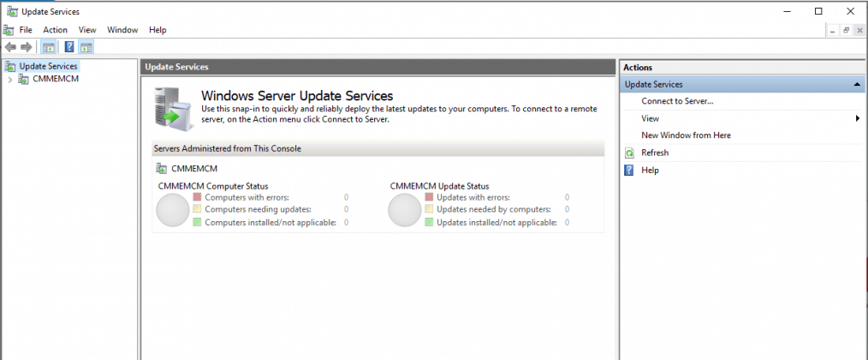Screen dimensions: 868x360
Task: Click Servers Administered from This Console header
Action: (378, 148)
